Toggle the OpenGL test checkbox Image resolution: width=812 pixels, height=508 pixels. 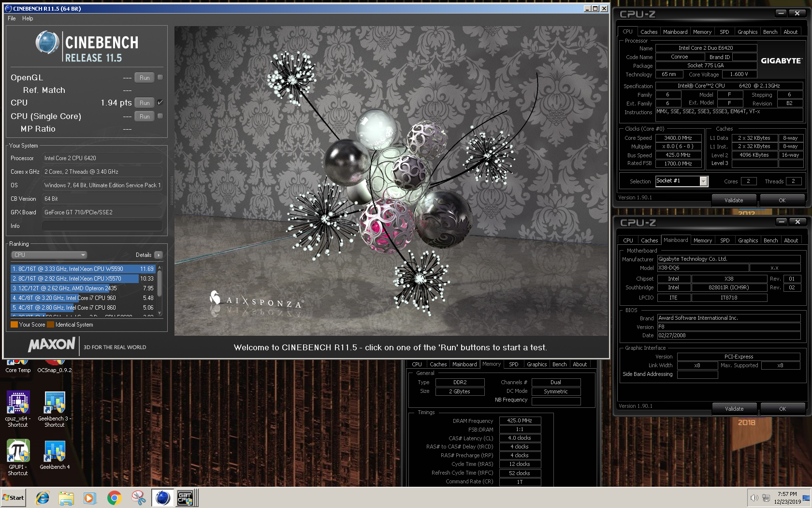tap(160, 77)
